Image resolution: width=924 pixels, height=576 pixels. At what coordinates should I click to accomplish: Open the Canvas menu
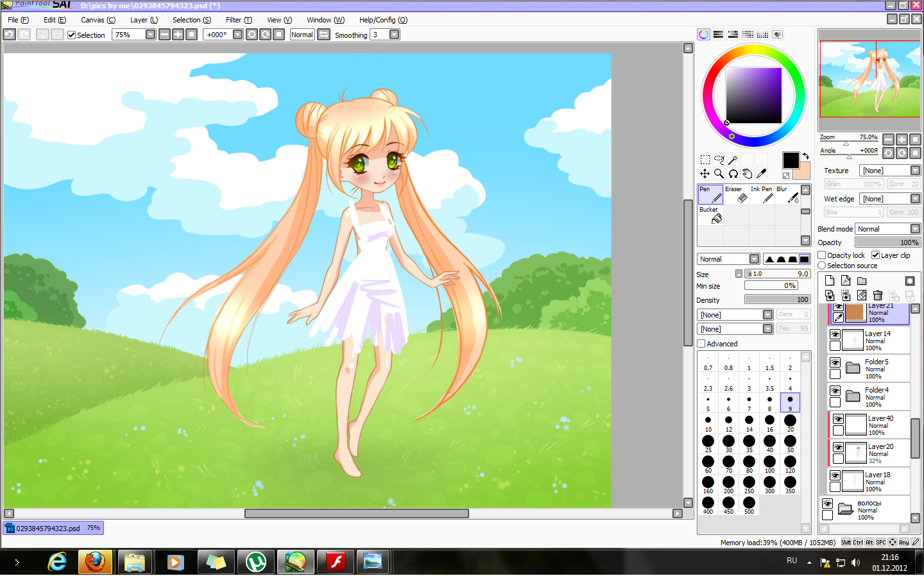pos(98,20)
